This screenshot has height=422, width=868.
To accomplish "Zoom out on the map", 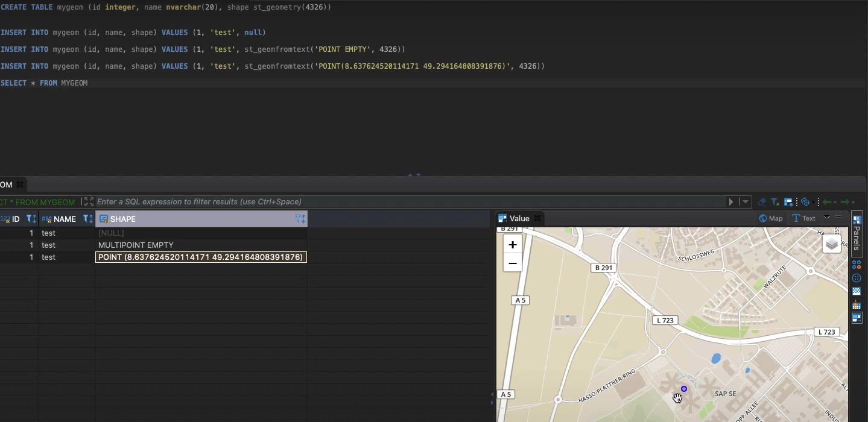I will pos(512,263).
